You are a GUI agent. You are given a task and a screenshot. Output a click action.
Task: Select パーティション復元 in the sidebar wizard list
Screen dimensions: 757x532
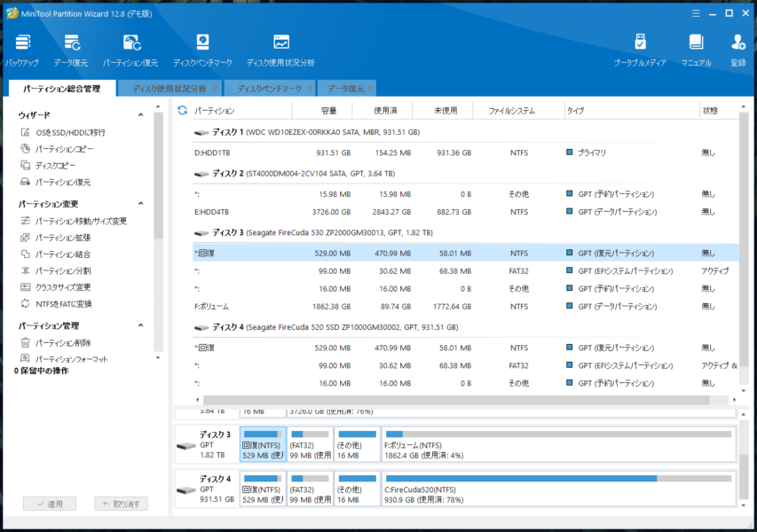56,182
